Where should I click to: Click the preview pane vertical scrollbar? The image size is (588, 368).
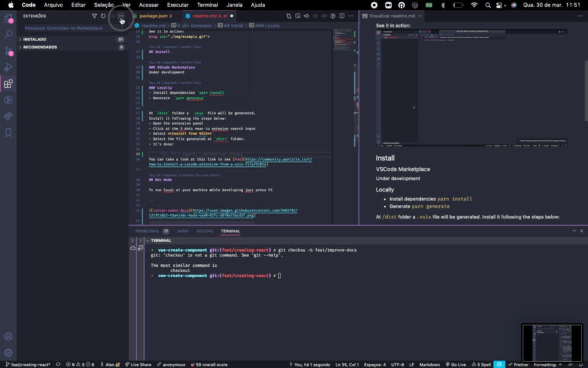[x=586, y=90]
